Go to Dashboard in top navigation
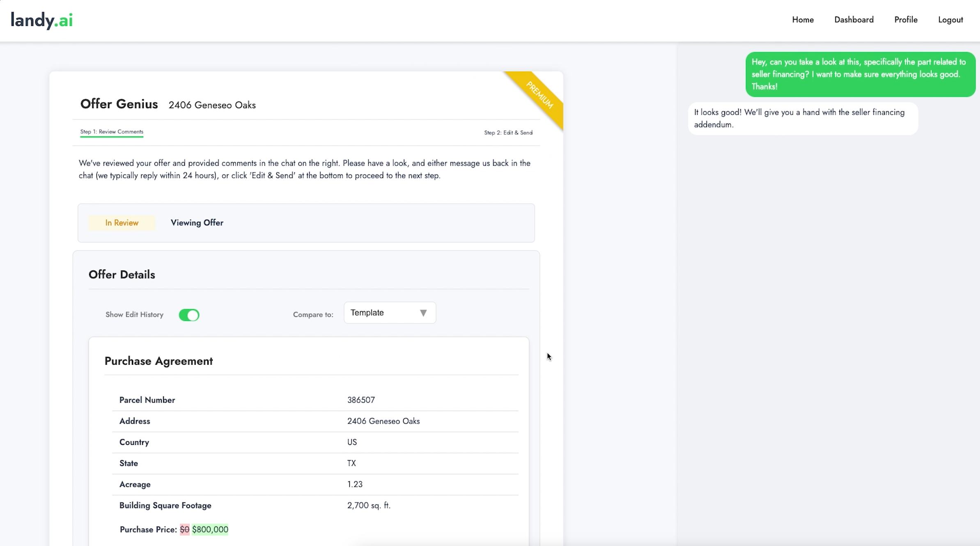 click(854, 20)
